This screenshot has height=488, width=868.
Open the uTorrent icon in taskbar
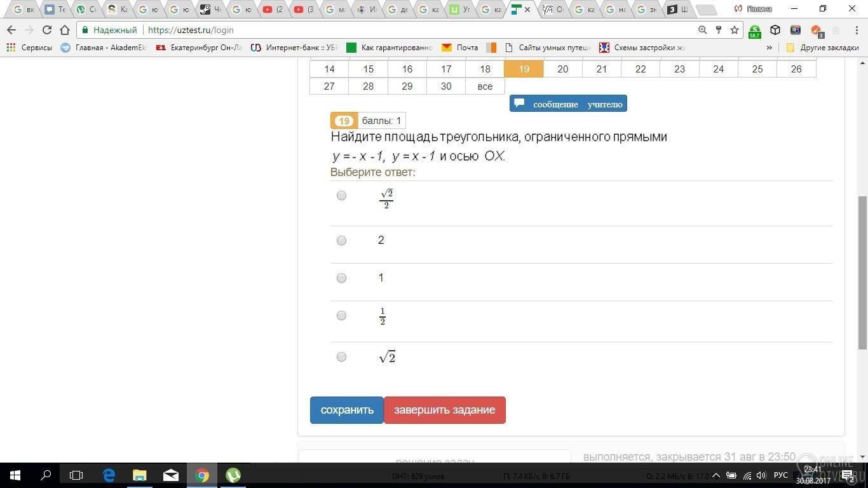pyautogui.click(x=233, y=475)
